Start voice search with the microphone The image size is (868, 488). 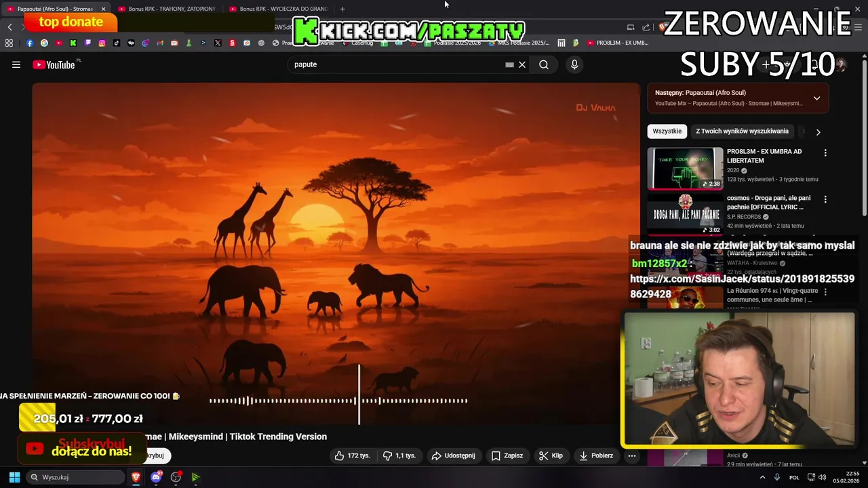(x=574, y=64)
